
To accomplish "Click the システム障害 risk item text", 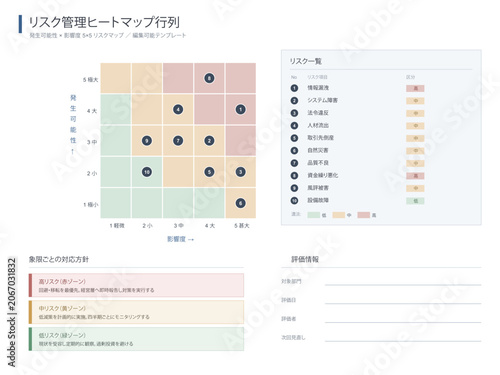I will (x=322, y=100).
